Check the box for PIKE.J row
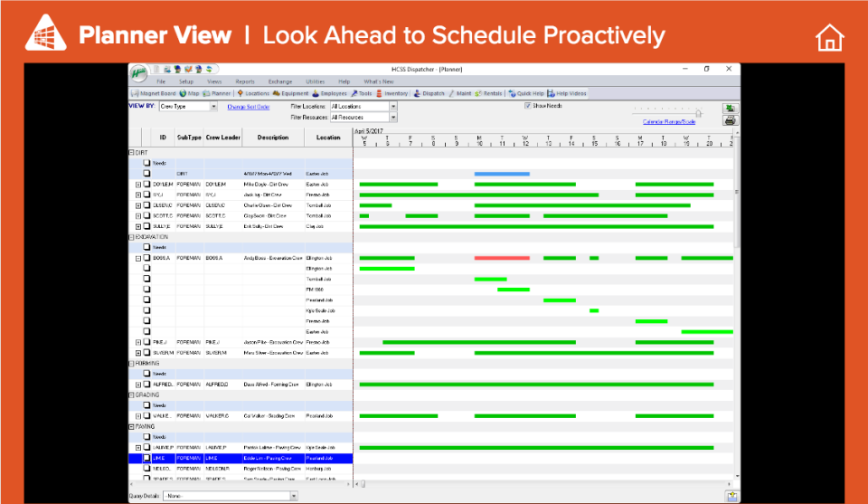Screen dimensions: 868x504 (146, 342)
